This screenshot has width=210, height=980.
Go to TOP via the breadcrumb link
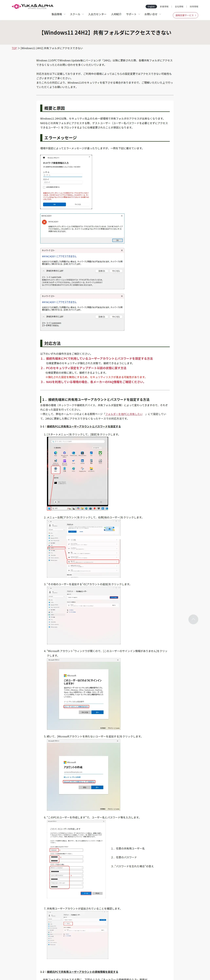click(14, 48)
